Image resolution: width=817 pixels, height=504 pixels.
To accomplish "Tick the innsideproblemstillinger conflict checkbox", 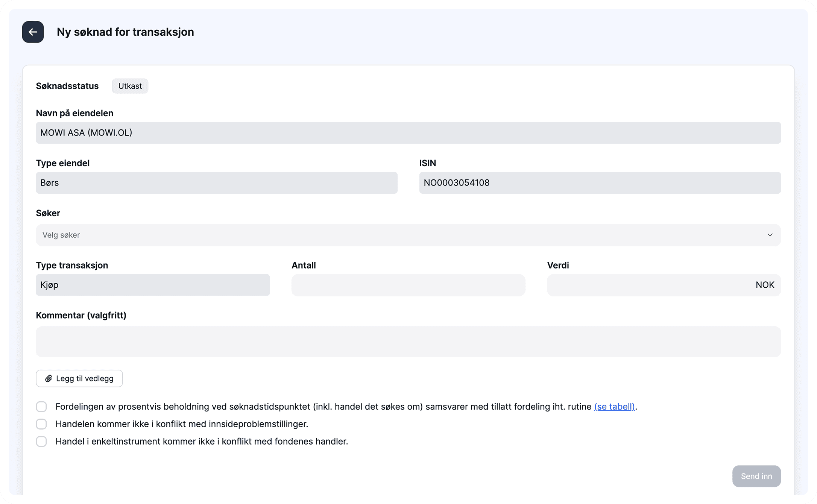I will [x=41, y=424].
